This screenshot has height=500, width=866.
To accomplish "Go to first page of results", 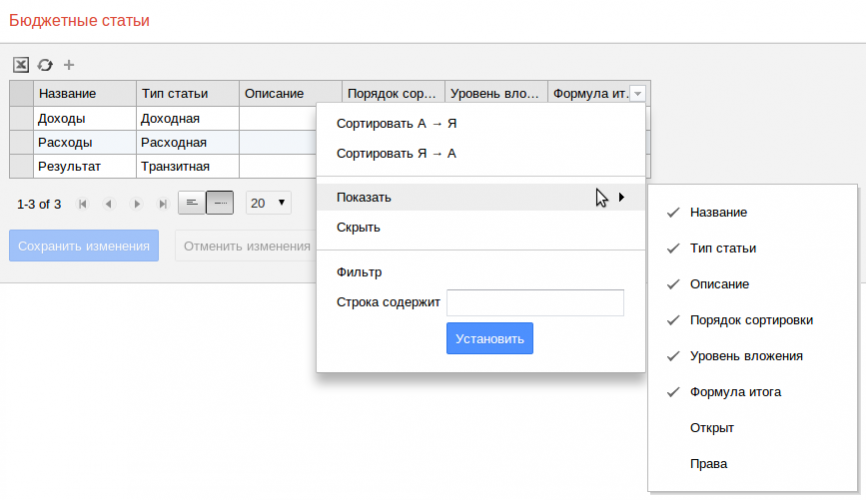I will point(83,204).
